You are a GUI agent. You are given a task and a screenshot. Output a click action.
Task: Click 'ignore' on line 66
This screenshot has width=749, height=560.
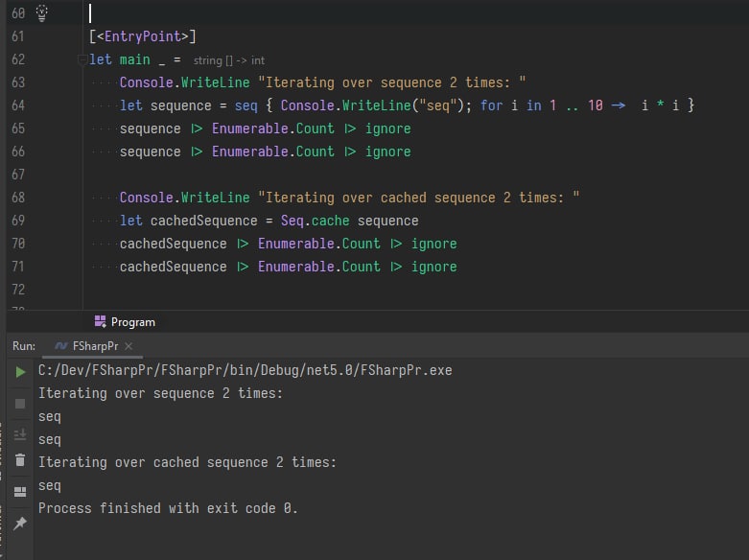(387, 152)
